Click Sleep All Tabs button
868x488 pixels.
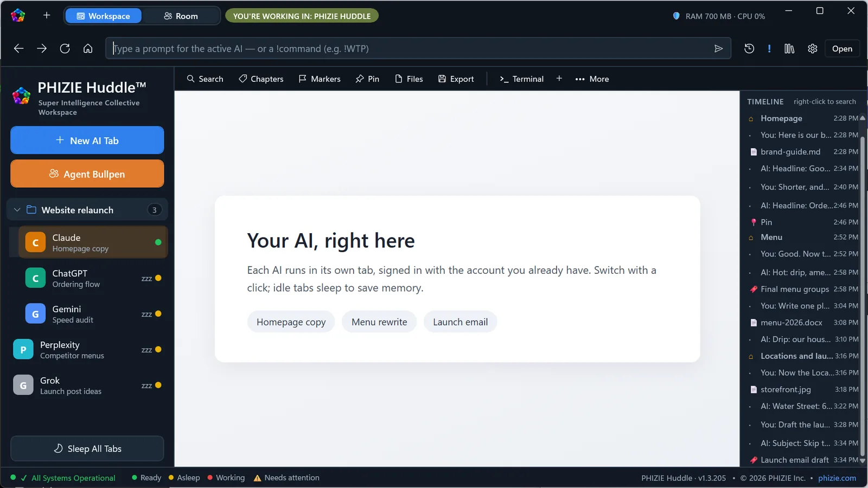[x=87, y=448]
